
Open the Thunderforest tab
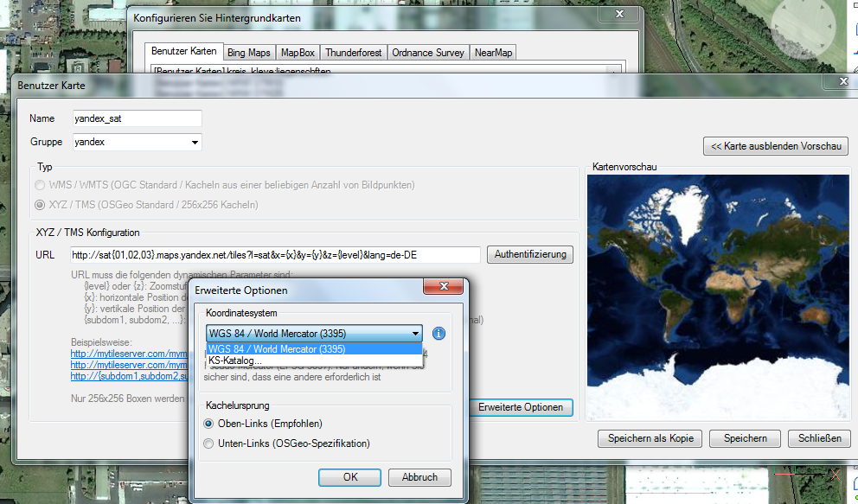point(353,52)
